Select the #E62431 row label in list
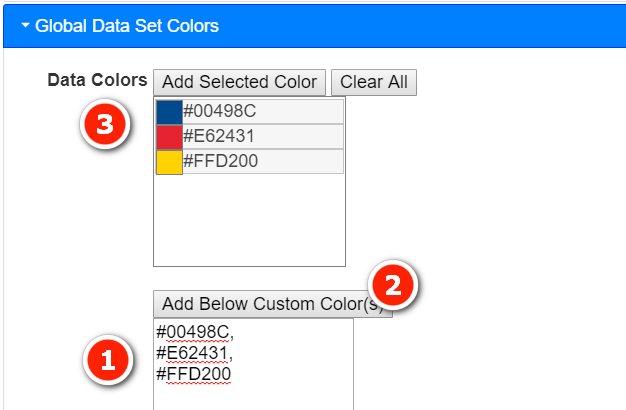The width and height of the screenshot is (626, 410). 218,136
